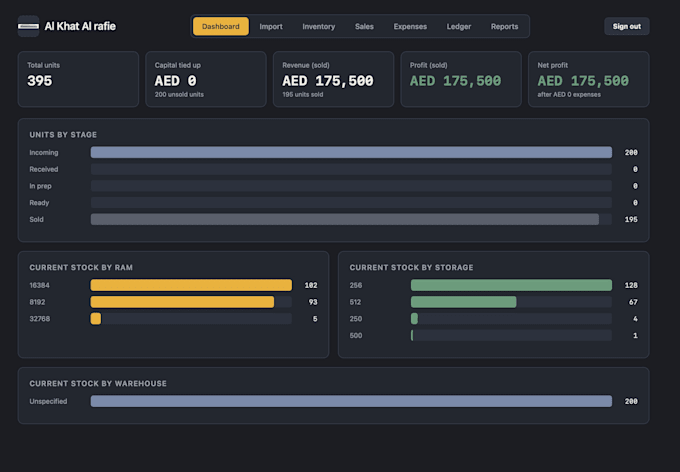
Task: Click the Al Khat Al rafie logo icon
Action: (x=28, y=26)
